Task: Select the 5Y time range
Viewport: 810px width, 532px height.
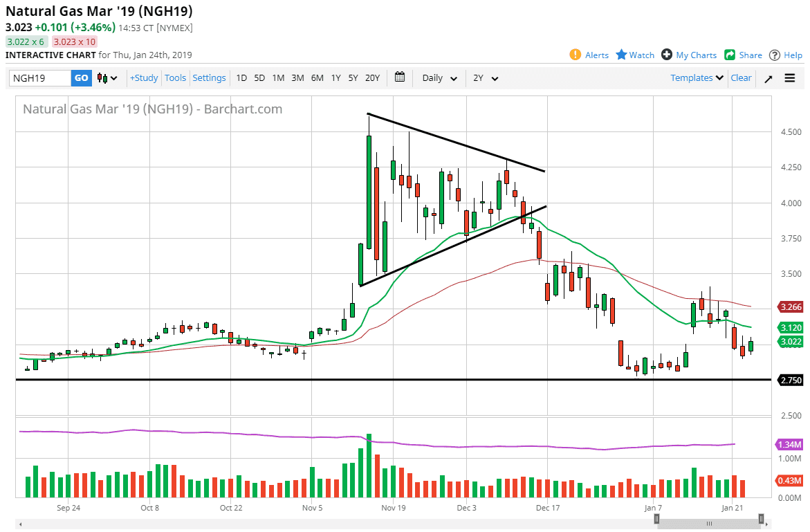Action: pos(353,78)
